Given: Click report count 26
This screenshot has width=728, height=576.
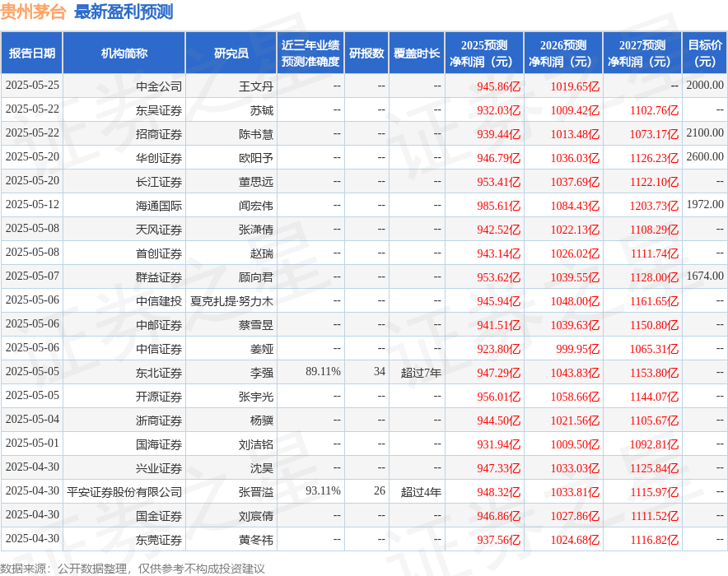Looking at the screenshot, I should pyautogui.click(x=380, y=490).
